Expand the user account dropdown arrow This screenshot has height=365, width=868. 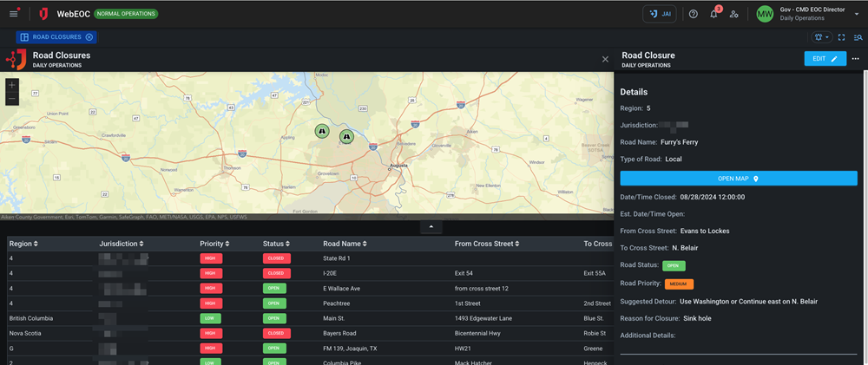857,14
